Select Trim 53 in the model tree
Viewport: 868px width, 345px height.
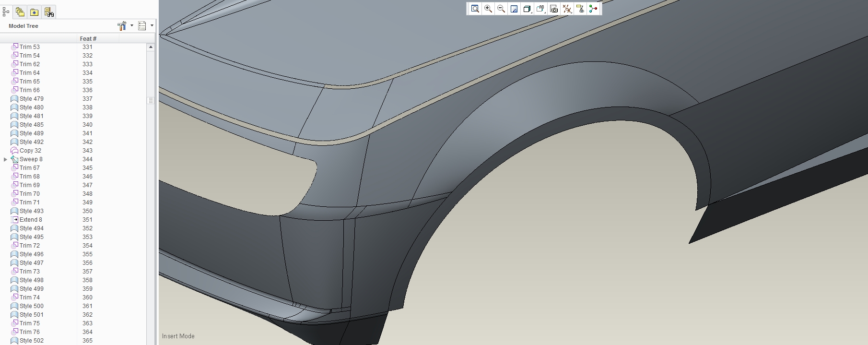coord(30,47)
